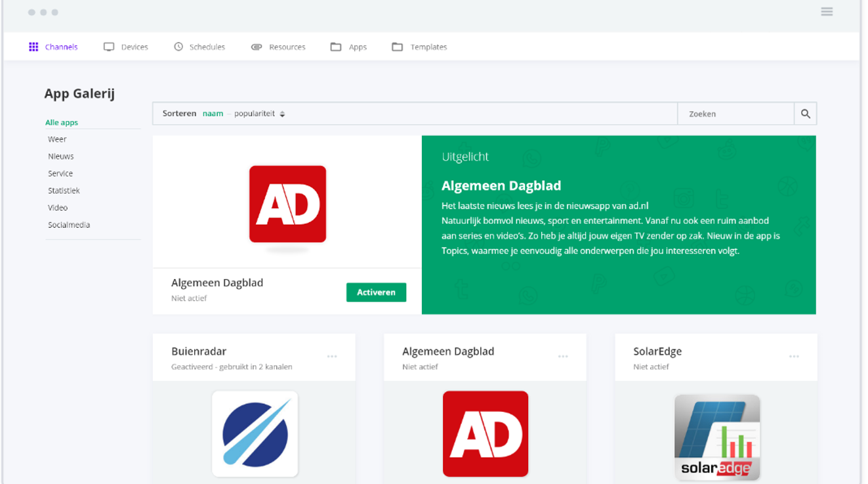The image size is (868, 484).
Task: Sort apps by populariteit
Action: [x=255, y=114]
